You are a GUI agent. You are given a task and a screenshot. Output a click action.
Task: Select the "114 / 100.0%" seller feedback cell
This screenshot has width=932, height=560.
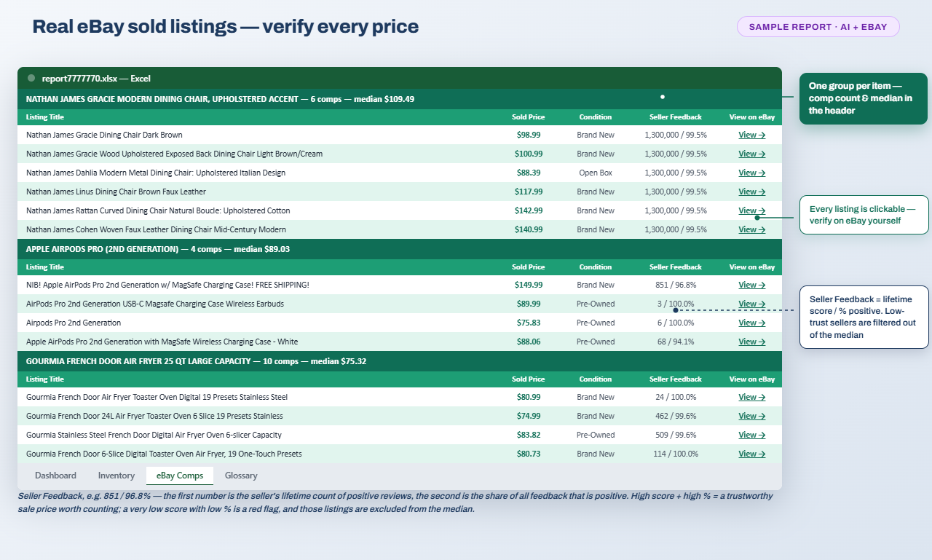(x=676, y=454)
